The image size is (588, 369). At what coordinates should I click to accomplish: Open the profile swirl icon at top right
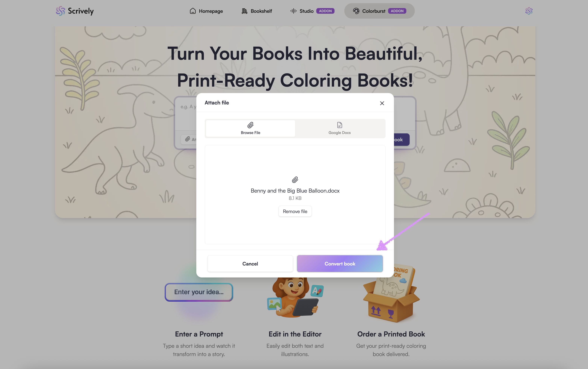529,11
